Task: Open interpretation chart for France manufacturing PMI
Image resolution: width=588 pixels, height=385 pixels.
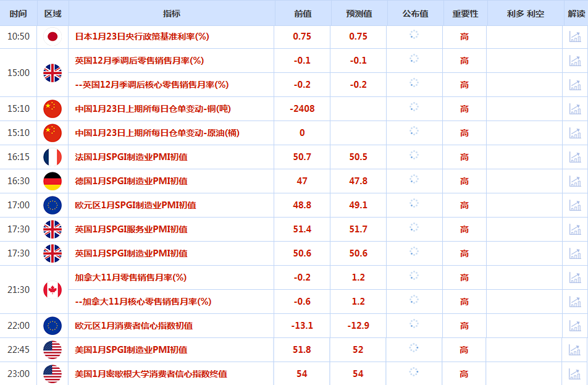Action: [575, 157]
